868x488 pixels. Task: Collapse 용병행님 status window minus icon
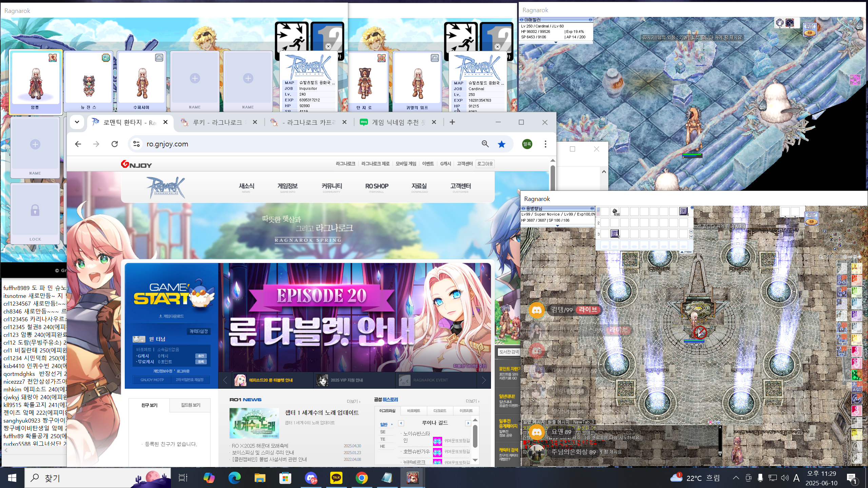592,208
